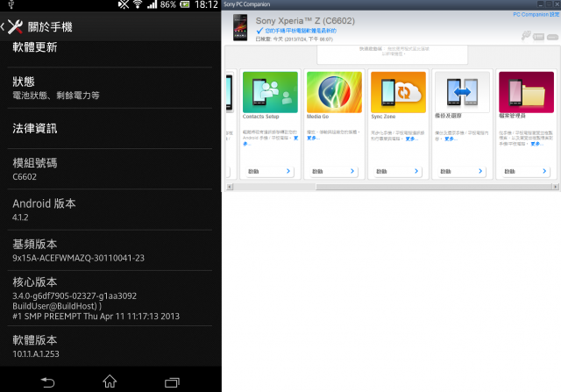Click the Media Go tile icon

coord(334,92)
